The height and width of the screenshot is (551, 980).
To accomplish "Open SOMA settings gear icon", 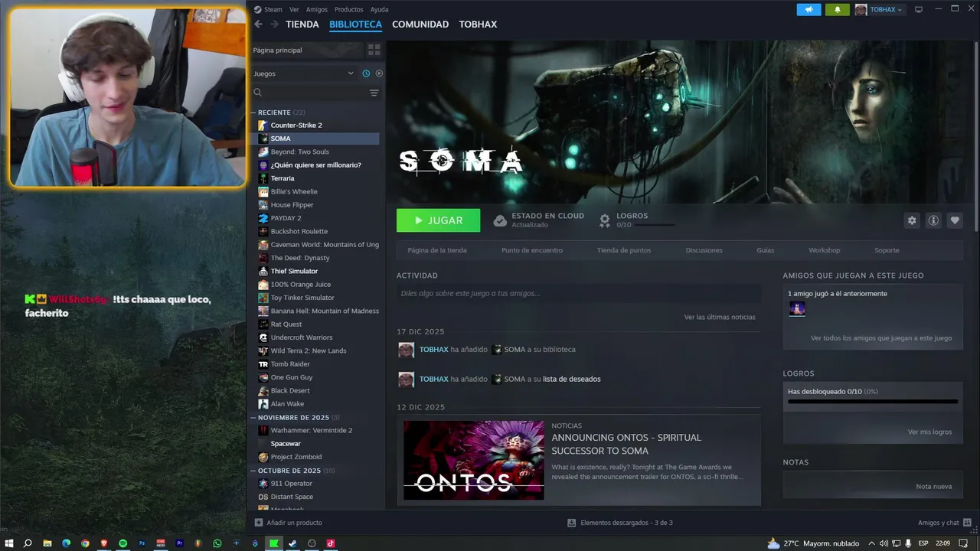I will (912, 220).
